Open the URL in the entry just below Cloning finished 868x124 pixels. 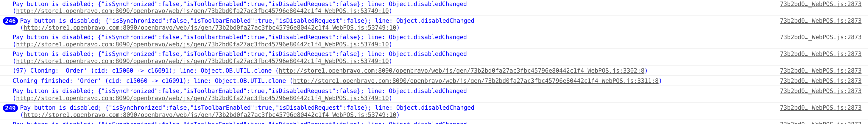(202, 98)
